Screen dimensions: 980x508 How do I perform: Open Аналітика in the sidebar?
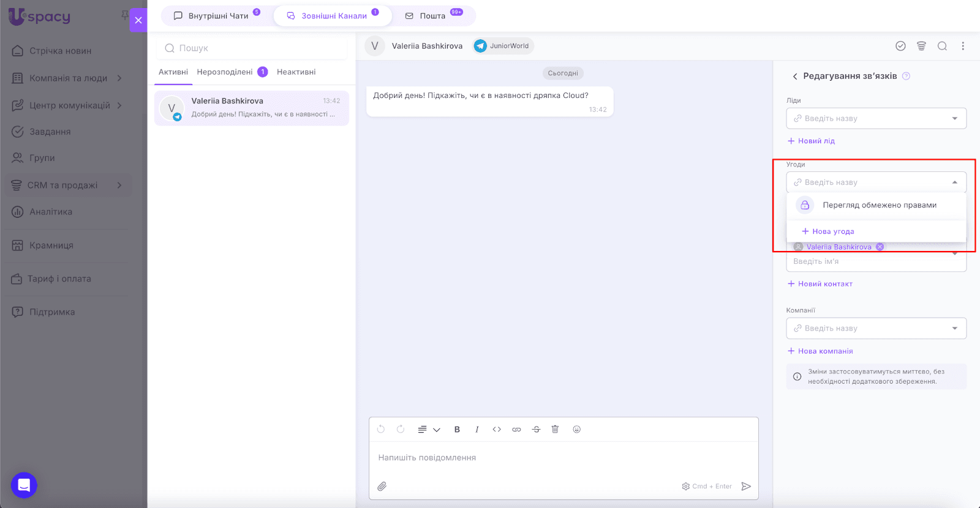[51, 212]
